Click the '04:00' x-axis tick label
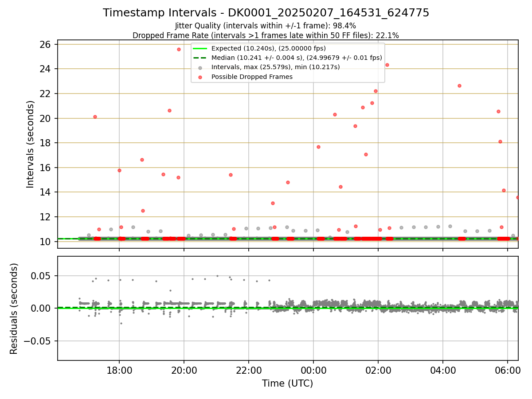 443,370
